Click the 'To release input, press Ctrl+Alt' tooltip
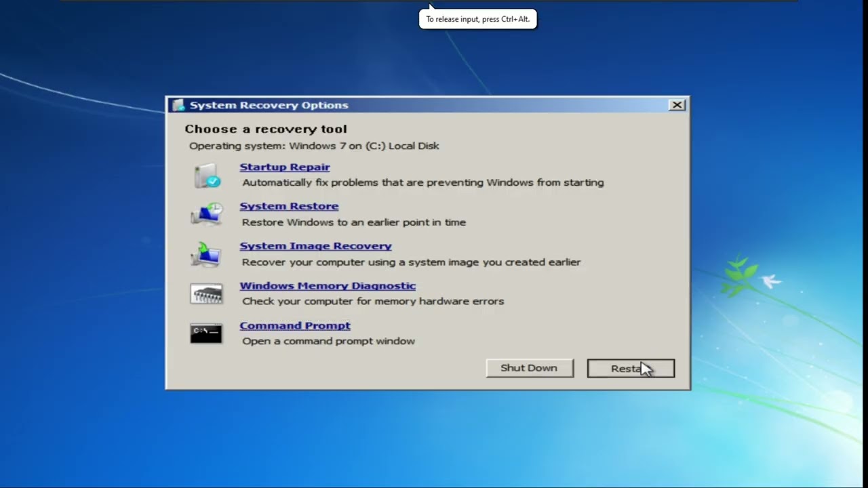This screenshot has height=488, width=868. pos(478,19)
